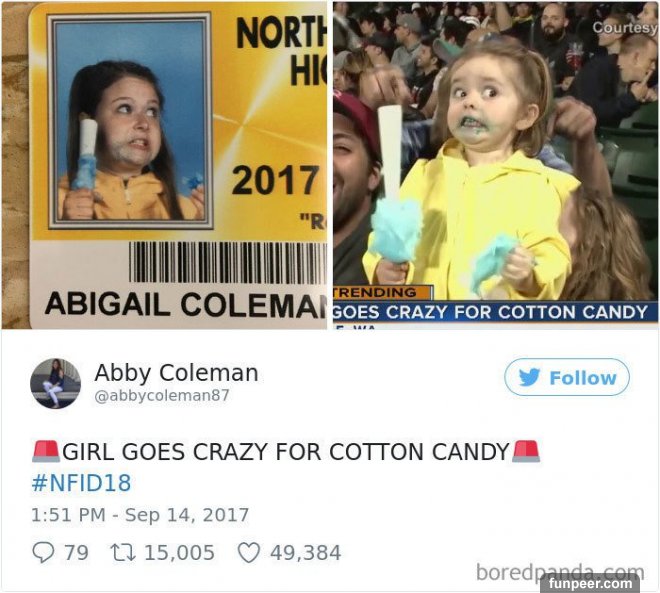This screenshot has width=660, height=593.
Task: Like the tweet with heart icon
Action: 249,553
